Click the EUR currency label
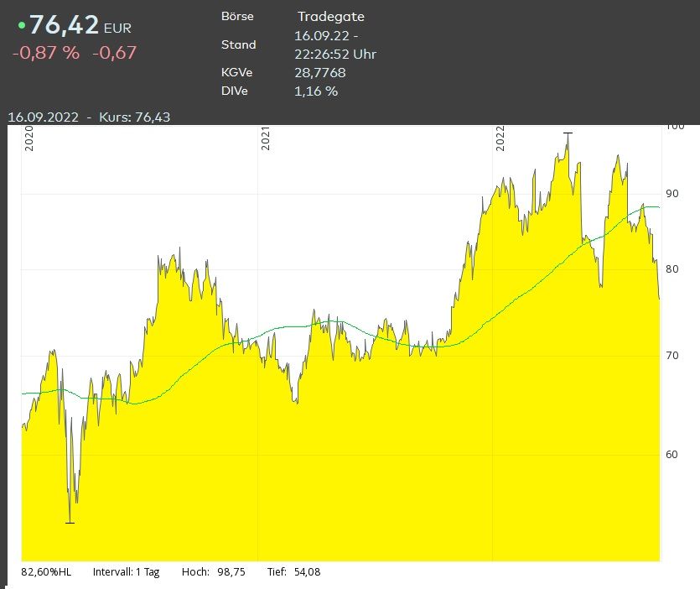The image size is (700, 589). (x=117, y=29)
